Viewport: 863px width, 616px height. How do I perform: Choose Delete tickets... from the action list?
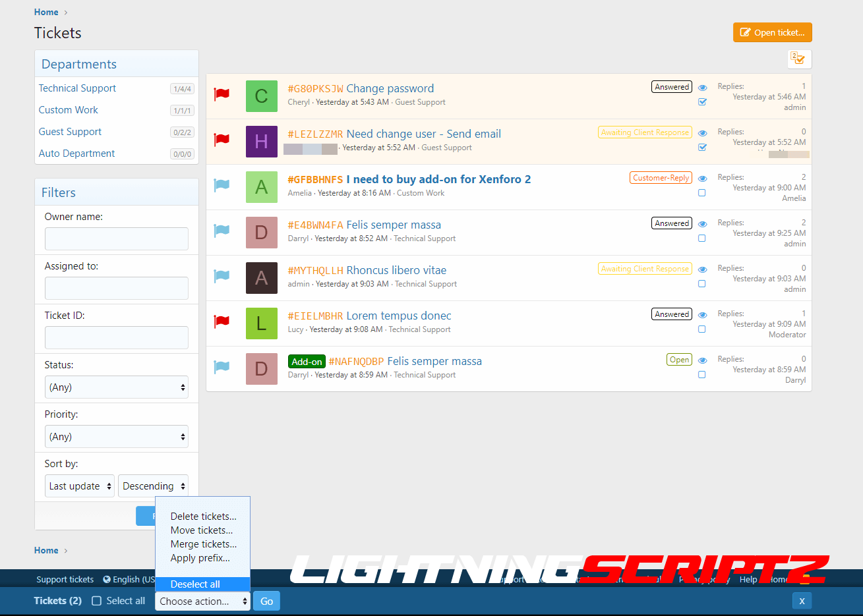click(203, 517)
